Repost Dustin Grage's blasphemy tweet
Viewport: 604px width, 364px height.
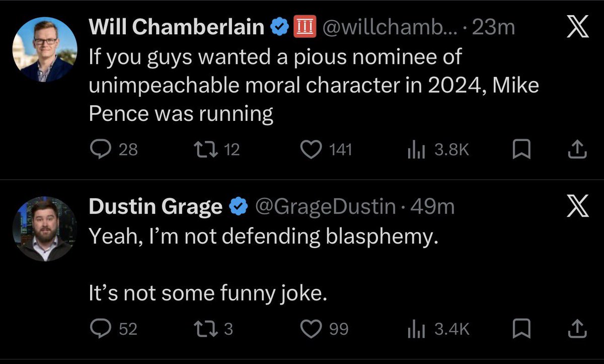click(x=203, y=329)
